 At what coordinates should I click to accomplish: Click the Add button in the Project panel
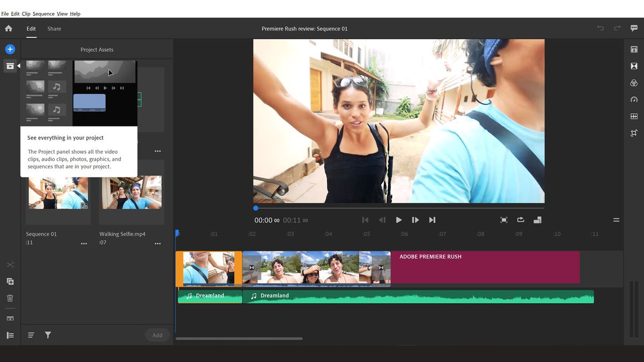point(157,335)
